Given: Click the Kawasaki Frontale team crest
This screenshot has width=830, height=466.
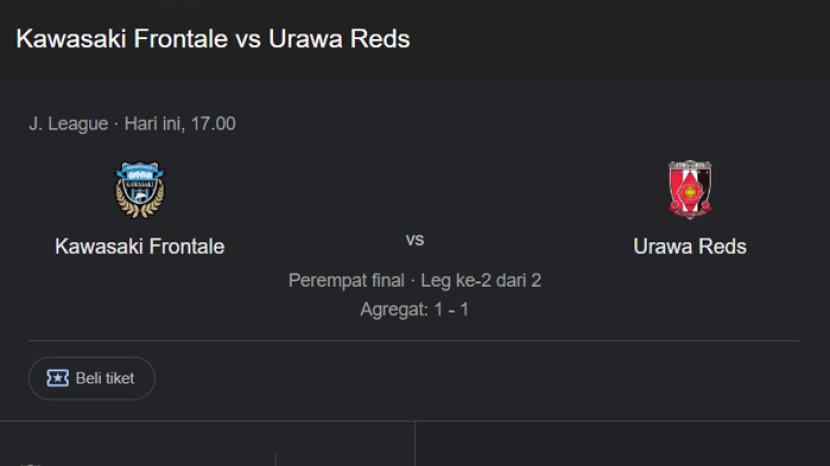Looking at the screenshot, I should pyautogui.click(x=139, y=190).
